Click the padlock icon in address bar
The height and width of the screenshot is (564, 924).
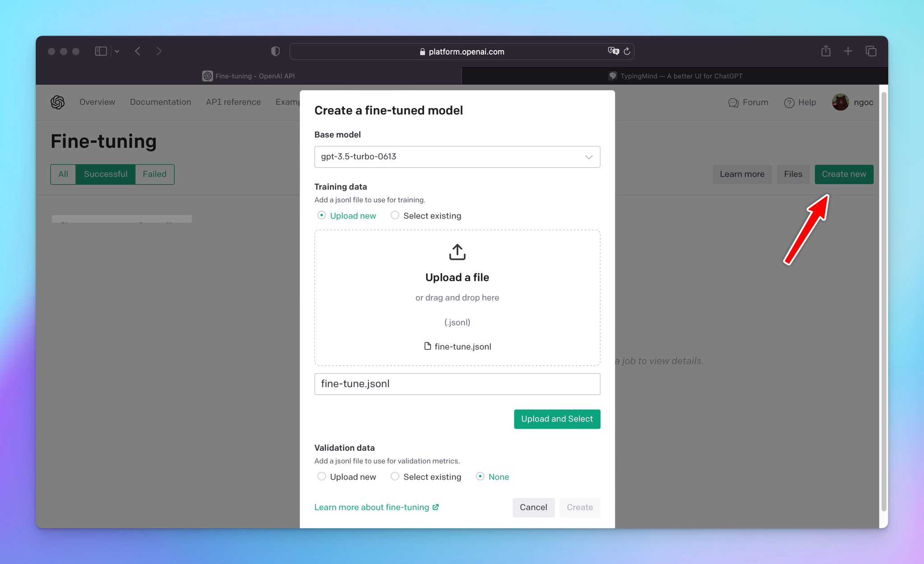pyautogui.click(x=422, y=51)
